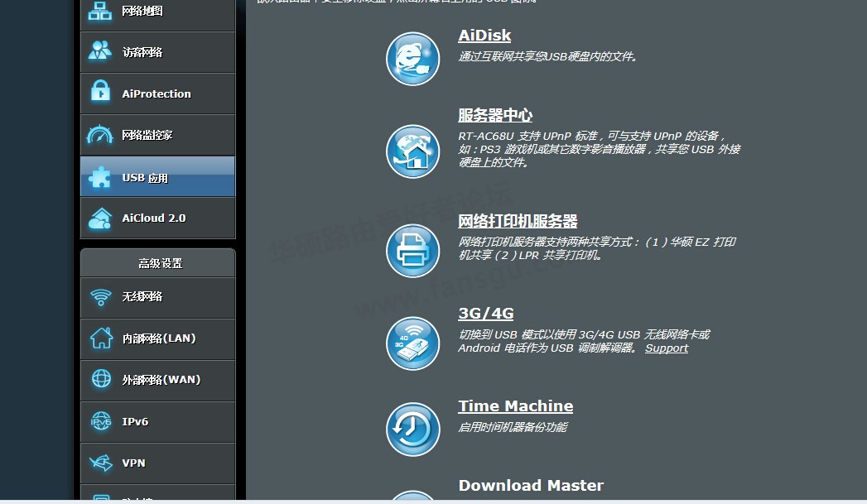Image resolution: width=867 pixels, height=504 pixels.
Task: Click the AiCloud 2.0 cloud house icon
Action: tap(100, 218)
